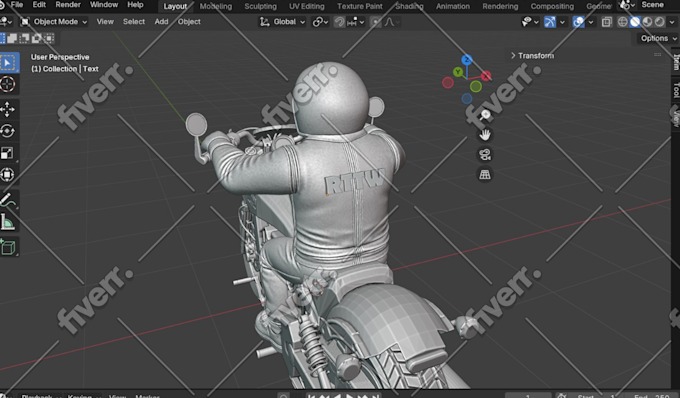Toggle X-Ray mode
This screenshot has width=680, height=398.
[x=607, y=22]
